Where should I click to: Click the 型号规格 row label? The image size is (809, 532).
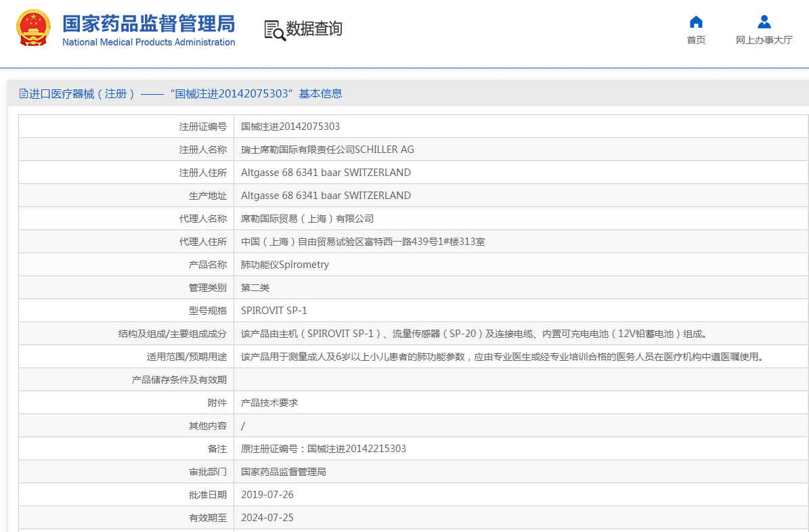(207, 311)
